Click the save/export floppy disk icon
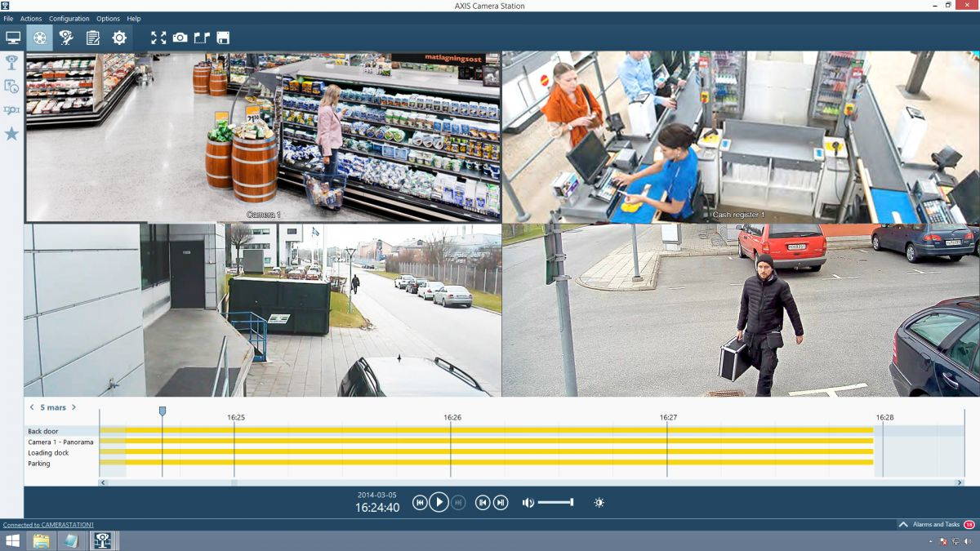The height and width of the screenshot is (551, 980). [223, 38]
